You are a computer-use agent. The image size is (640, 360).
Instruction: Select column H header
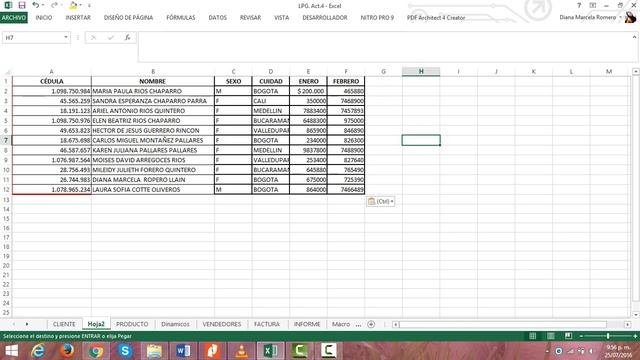421,72
